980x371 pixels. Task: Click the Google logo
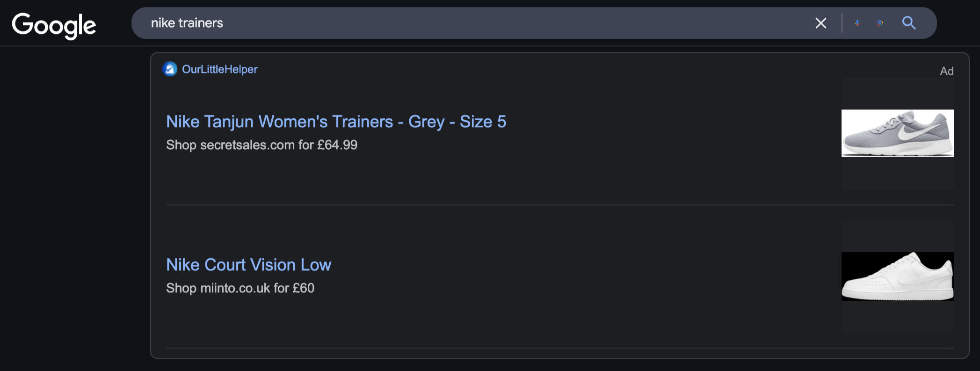click(54, 25)
